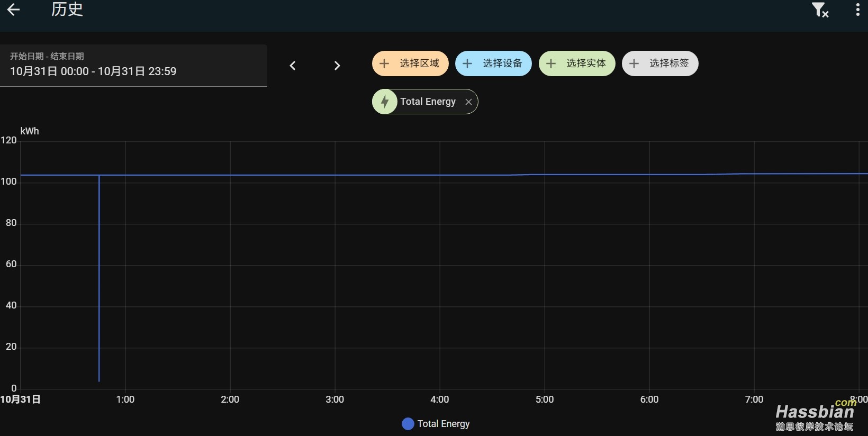Go back using the top-left arrow
This screenshot has height=436, width=868.
coord(14,10)
